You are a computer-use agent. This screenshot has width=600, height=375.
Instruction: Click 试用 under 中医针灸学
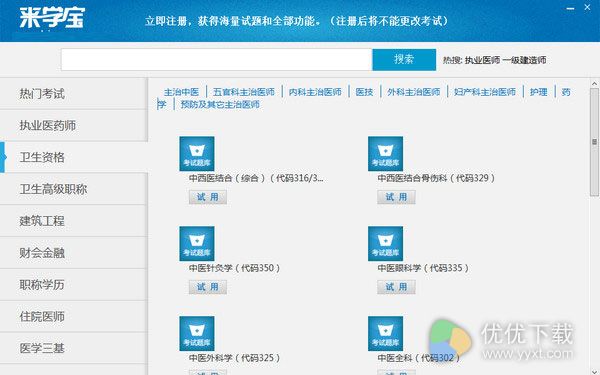(x=207, y=287)
